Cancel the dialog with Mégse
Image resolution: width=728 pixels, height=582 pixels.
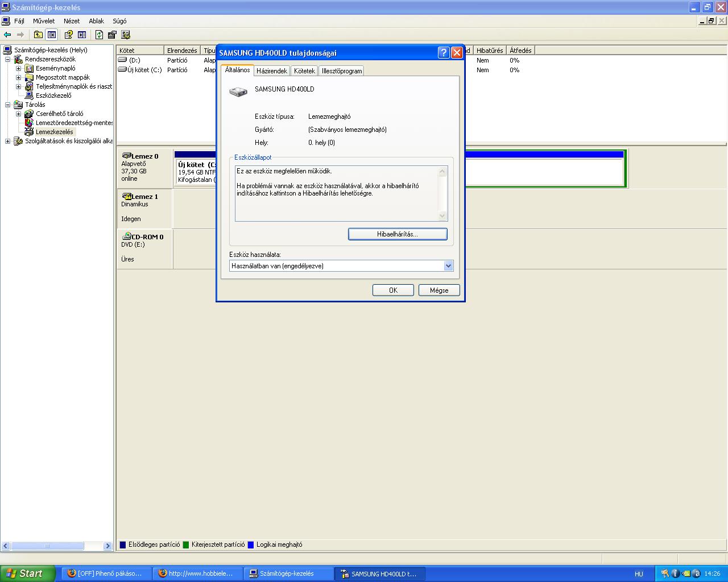coord(439,290)
